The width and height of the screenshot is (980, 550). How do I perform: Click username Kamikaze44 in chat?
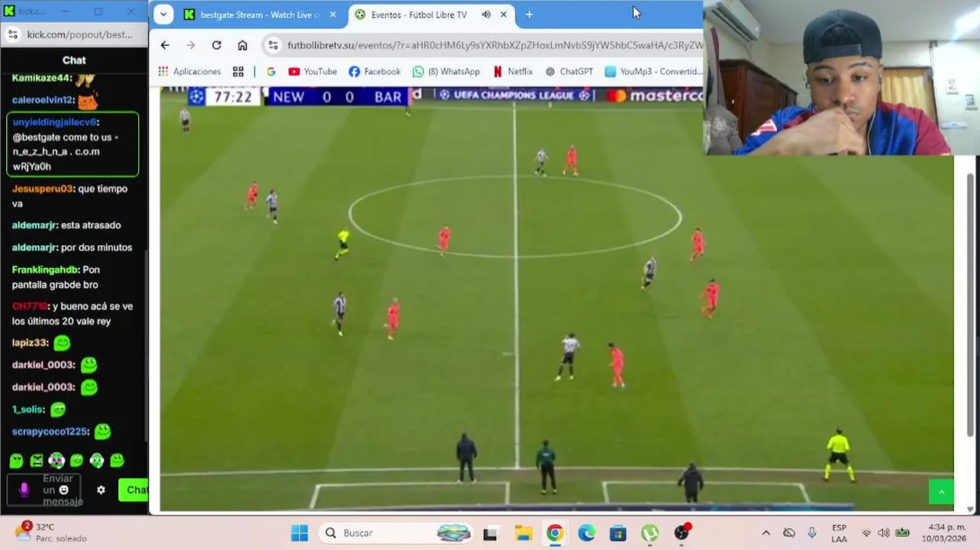[41, 78]
